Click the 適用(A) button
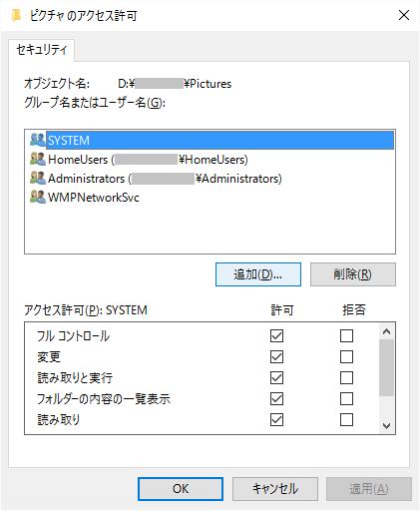 click(x=369, y=489)
